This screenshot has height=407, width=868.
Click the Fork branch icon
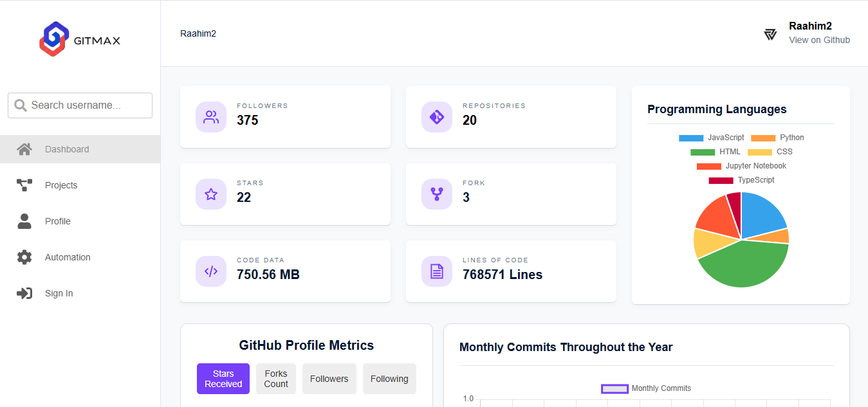[x=437, y=194]
